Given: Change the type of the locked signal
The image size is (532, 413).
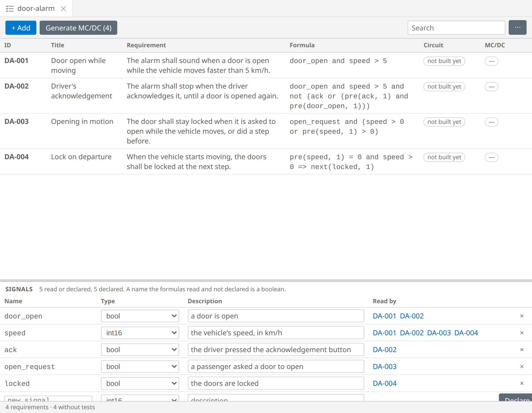Looking at the screenshot, I should 140,383.
